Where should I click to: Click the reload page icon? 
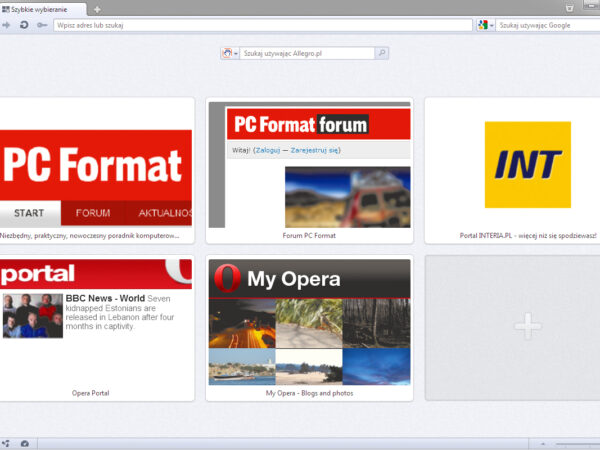[24, 24]
